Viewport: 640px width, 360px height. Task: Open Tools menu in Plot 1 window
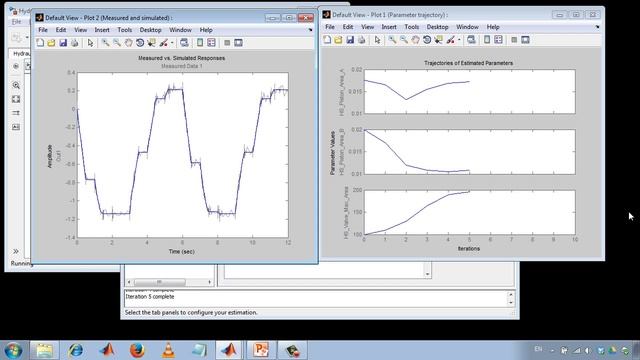pyautogui.click(x=411, y=27)
